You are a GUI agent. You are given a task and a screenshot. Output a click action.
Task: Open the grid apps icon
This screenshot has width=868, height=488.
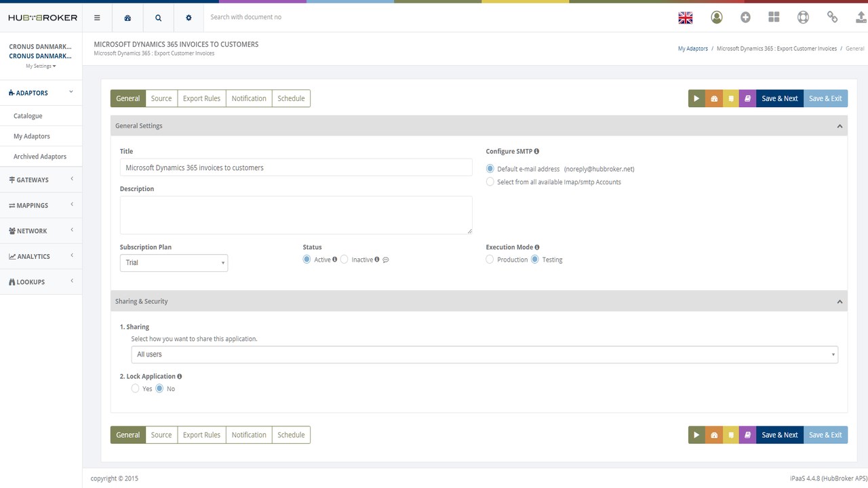[x=774, y=18]
